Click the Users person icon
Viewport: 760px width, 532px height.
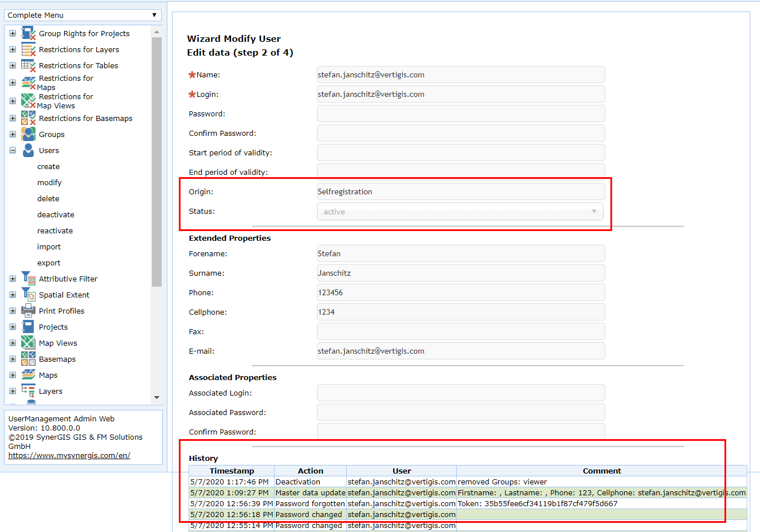coord(28,150)
